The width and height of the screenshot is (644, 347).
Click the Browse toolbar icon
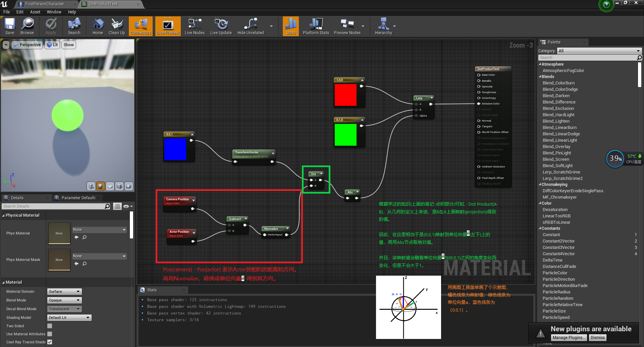[27, 26]
